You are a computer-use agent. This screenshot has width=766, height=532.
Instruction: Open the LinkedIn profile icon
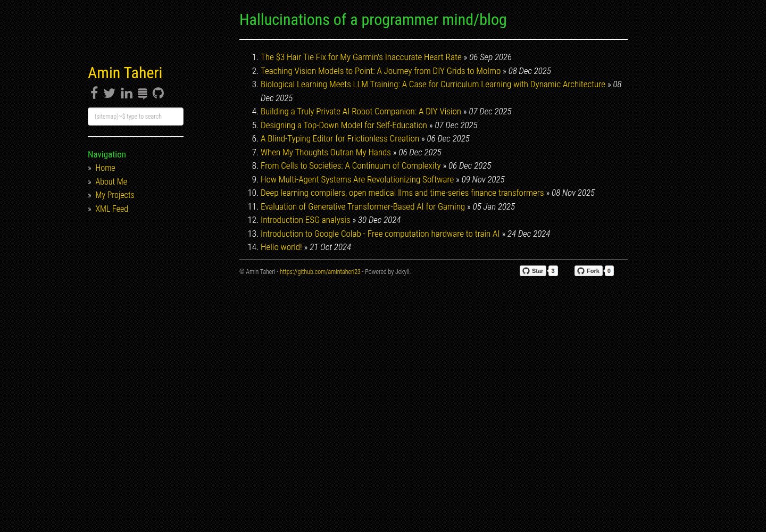(x=127, y=93)
